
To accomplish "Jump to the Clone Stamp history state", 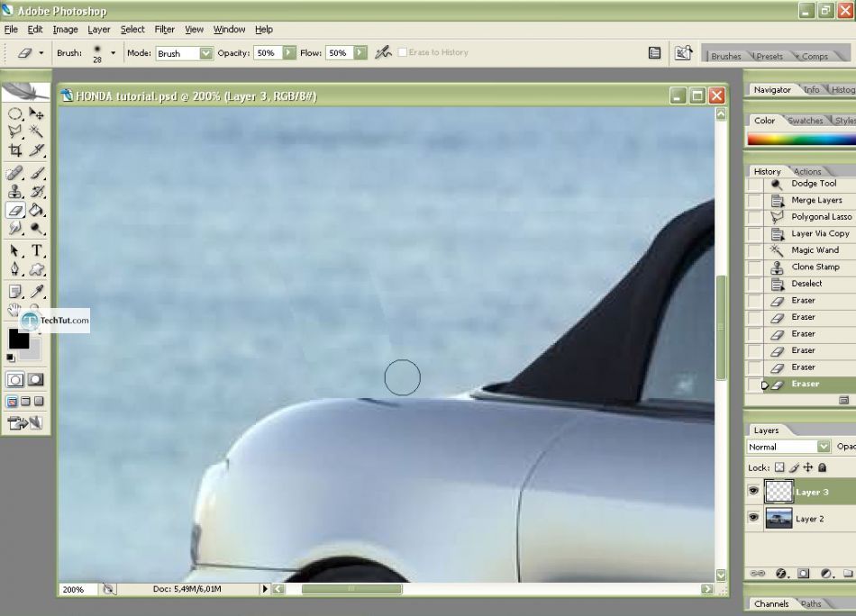I will click(x=815, y=267).
